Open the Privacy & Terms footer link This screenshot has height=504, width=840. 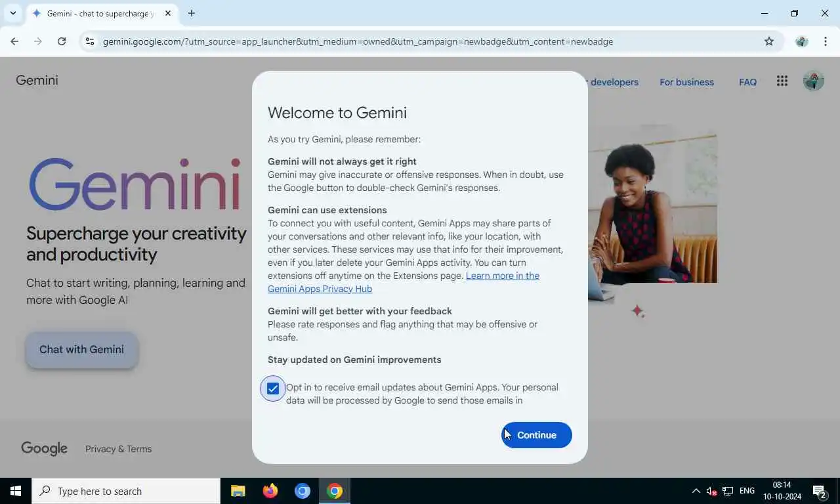pyautogui.click(x=118, y=449)
